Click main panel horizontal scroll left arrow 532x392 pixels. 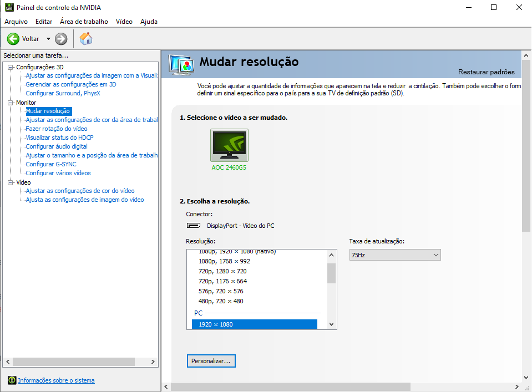[x=166, y=386]
